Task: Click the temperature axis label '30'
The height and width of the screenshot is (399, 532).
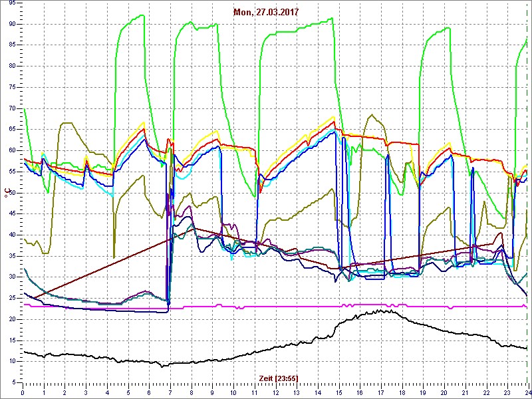Action: click(12, 277)
